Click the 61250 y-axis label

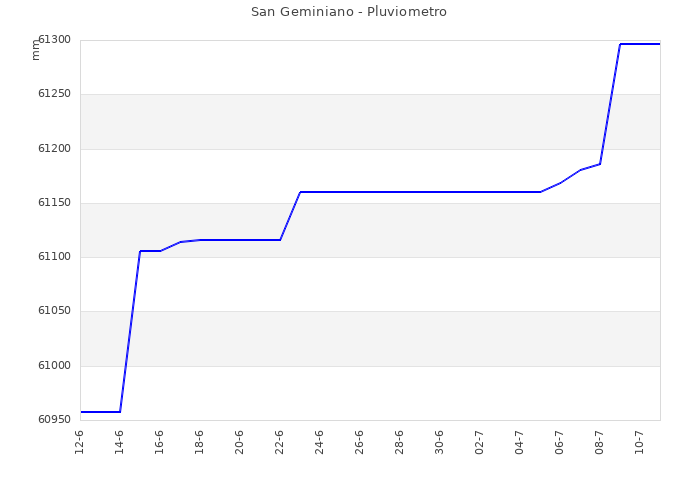pyautogui.click(x=55, y=94)
